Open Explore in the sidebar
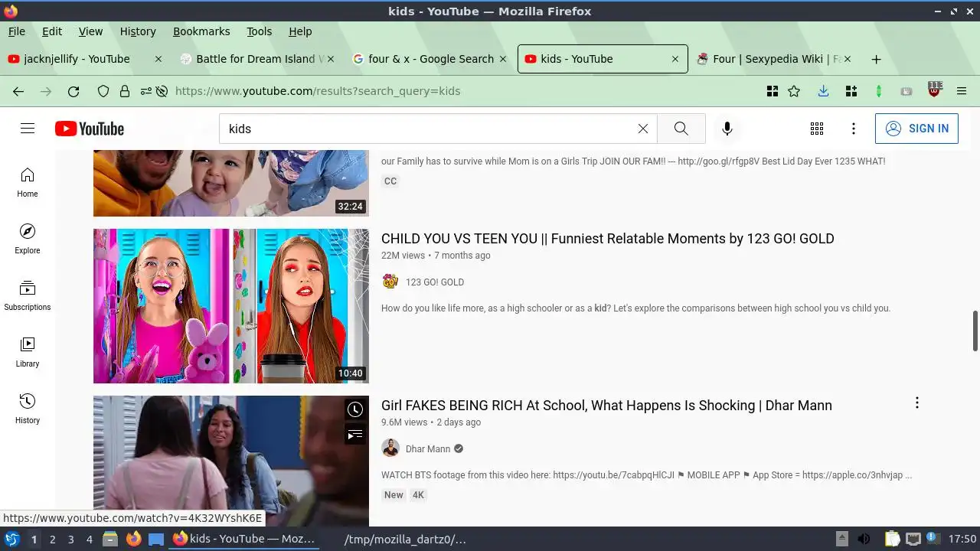980x551 pixels. (x=28, y=240)
